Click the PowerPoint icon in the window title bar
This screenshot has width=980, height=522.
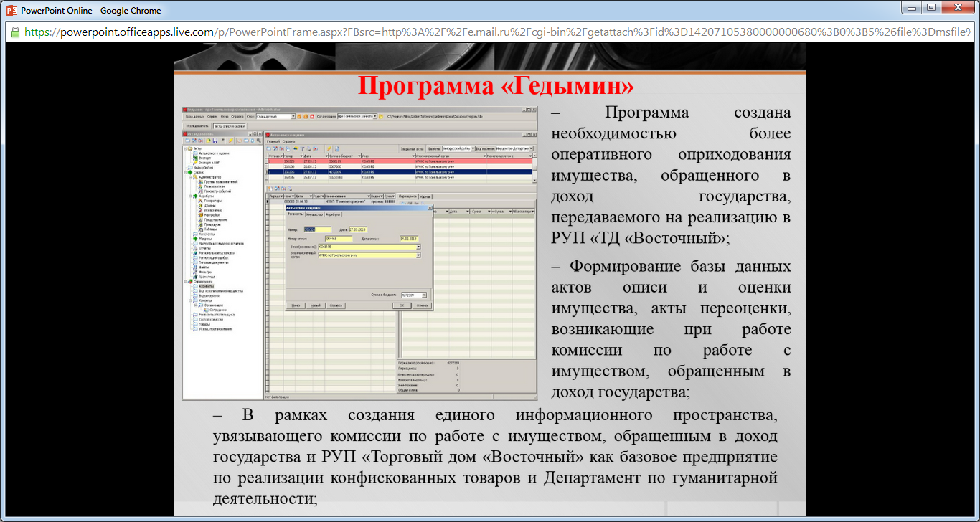click(x=11, y=11)
